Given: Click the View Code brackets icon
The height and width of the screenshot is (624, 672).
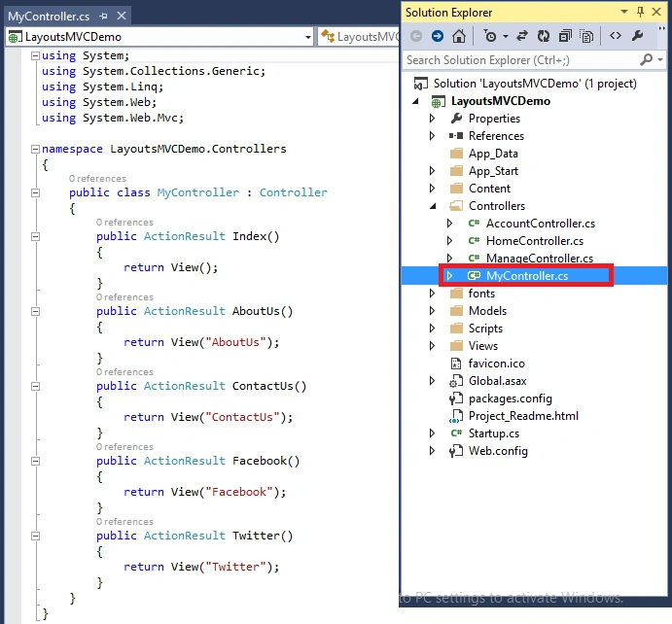Looking at the screenshot, I should tap(616, 36).
